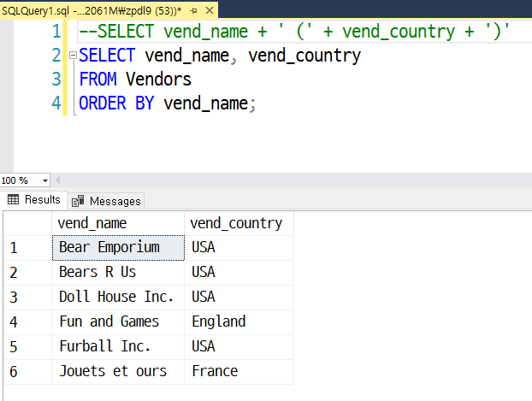This screenshot has height=401, width=532.
Task: Click line number 1 in the editor
Action: point(56,32)
